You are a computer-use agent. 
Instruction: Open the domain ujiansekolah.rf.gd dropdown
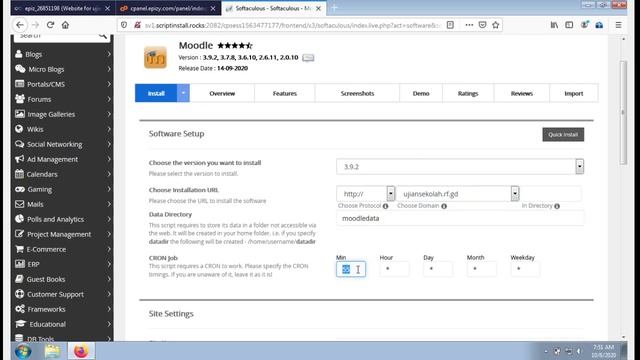click(515, 193)
